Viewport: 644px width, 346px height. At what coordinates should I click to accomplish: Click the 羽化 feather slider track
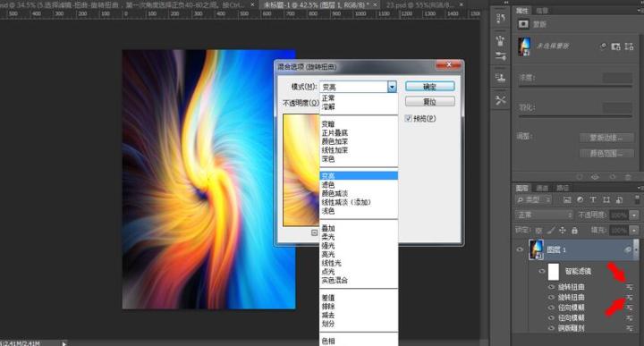coord(575,116)
